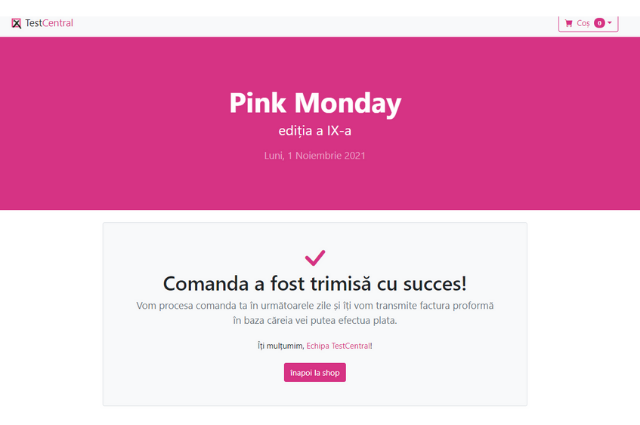Expand the Coș dropdown caret
The image size is (640, 425).
610,23
